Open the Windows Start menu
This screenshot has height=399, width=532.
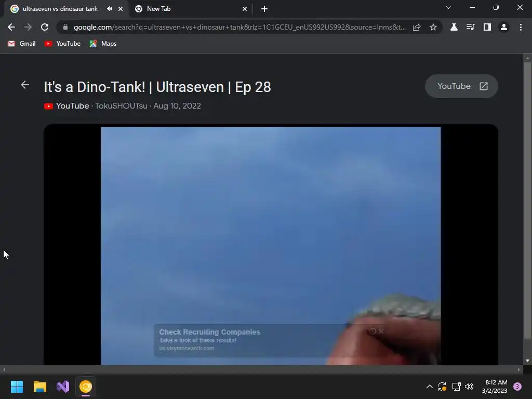(x=17, y=387)
